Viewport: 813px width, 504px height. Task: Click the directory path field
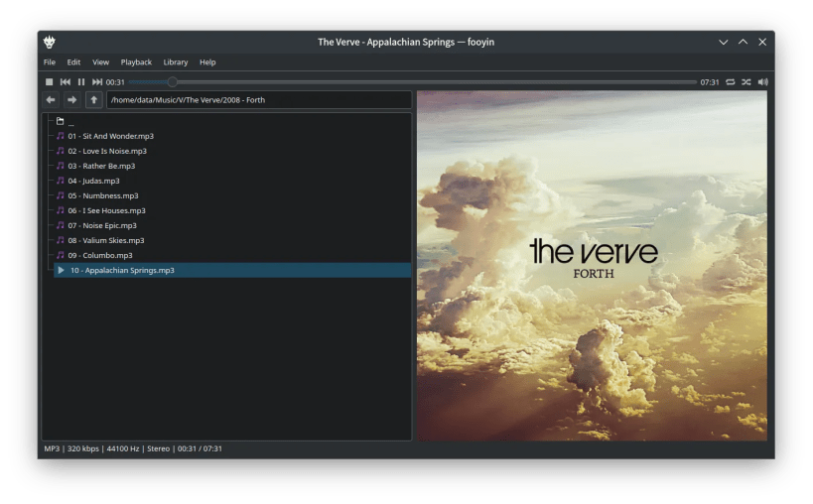pos(259,100)
